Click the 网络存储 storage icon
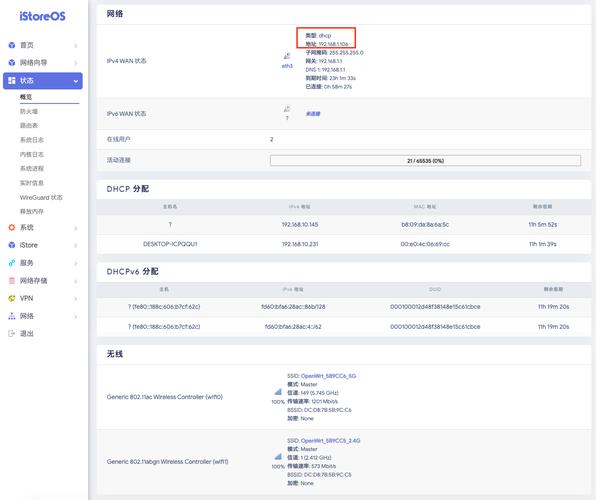596x500 pixels. [x=12, y=281]
